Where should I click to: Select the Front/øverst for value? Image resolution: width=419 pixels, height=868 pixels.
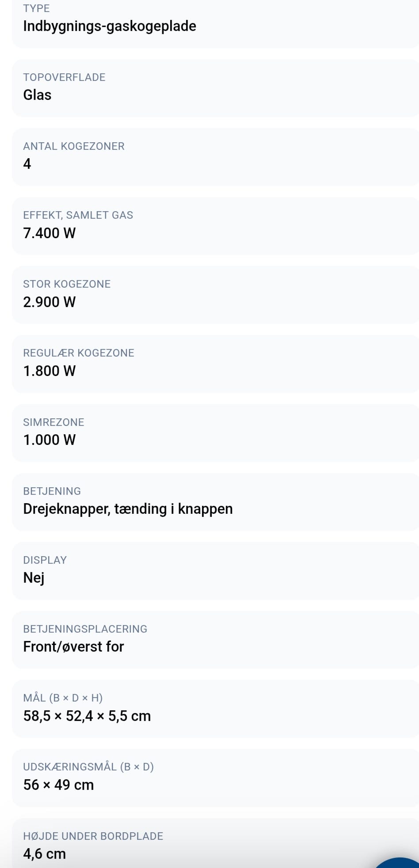pyautogui.click(x=73, y=647)
